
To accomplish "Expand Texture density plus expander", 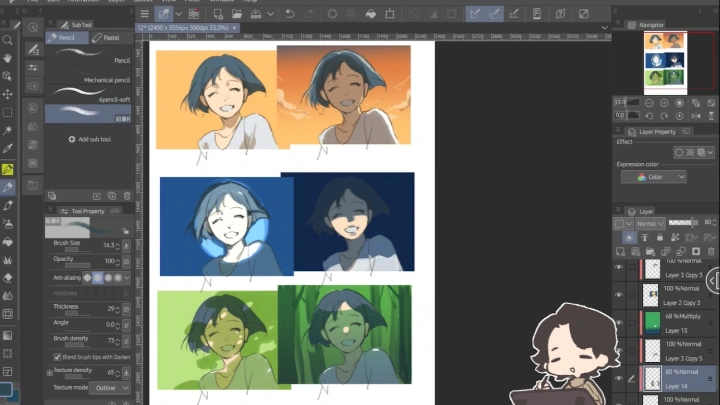I will (x=50, y=373).
